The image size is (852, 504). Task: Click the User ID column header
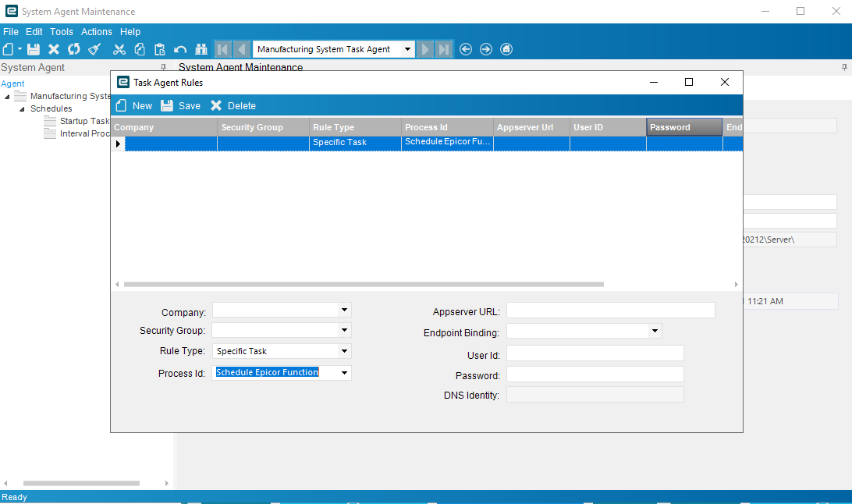point(608,127)
